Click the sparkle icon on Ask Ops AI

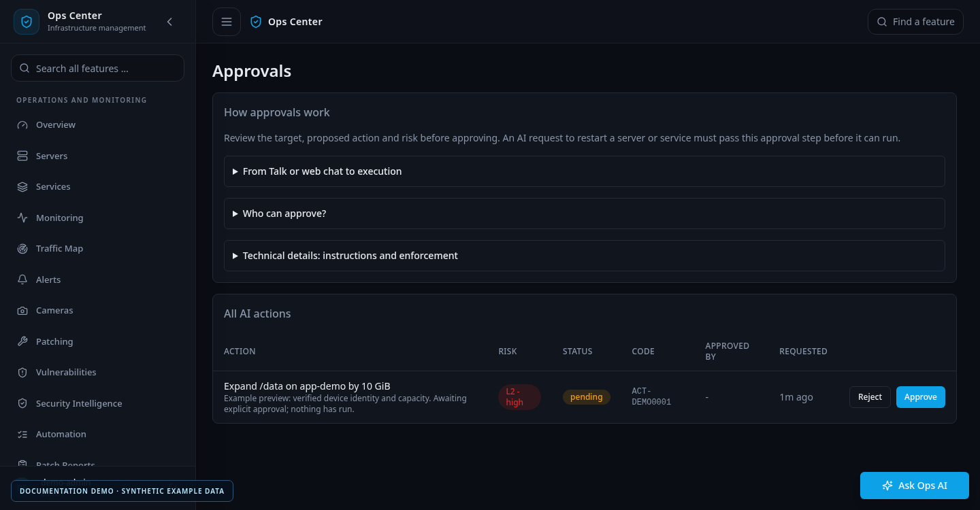[887, 486]
